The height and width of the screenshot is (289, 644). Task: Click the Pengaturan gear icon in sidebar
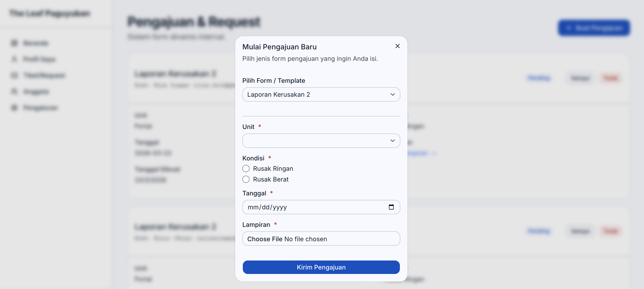coord(14,108)
